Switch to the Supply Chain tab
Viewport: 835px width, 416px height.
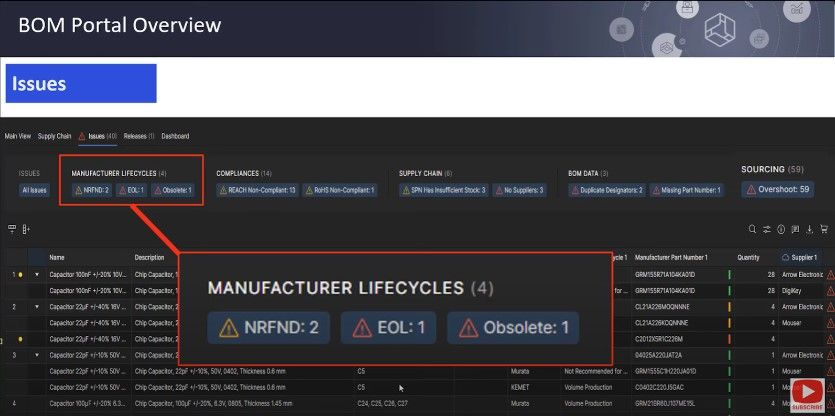pos(55,136)
